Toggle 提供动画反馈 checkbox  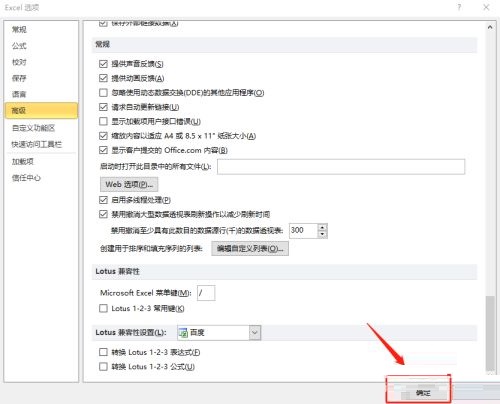(x=103, y=78)
